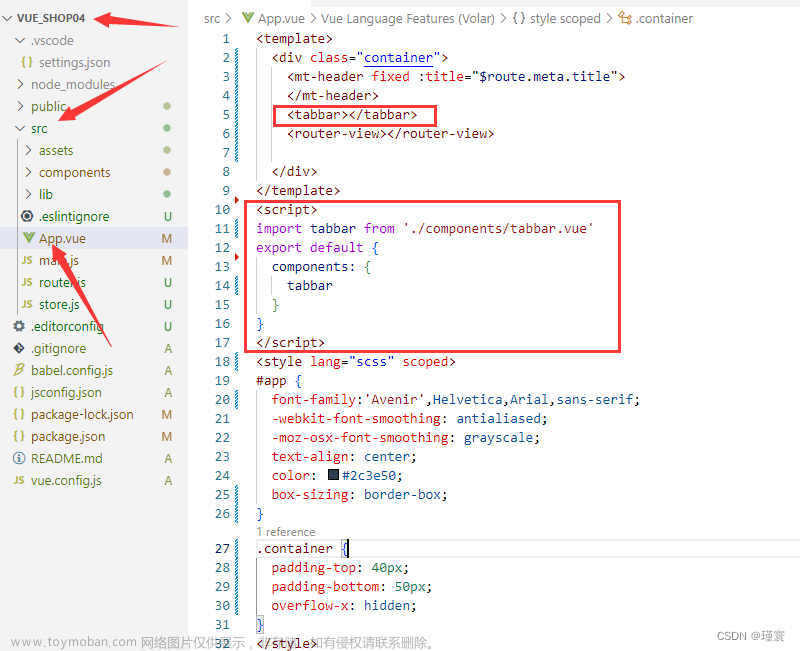Open the .gitignore file

[58, 348]
